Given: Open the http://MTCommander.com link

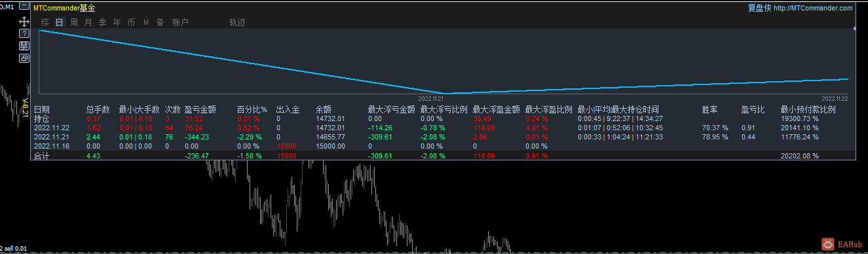Looking at the screenshot, I should (x=813, y=9).
